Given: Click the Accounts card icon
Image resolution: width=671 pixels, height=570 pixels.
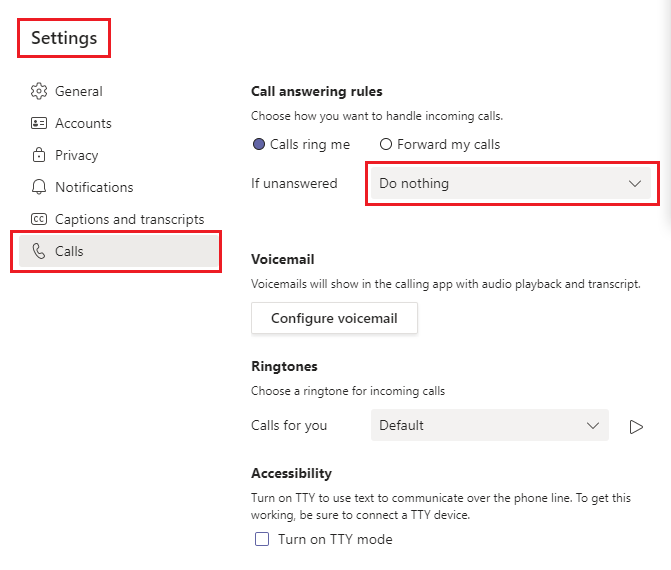Looking at the screenshot, I should (39, 123).
